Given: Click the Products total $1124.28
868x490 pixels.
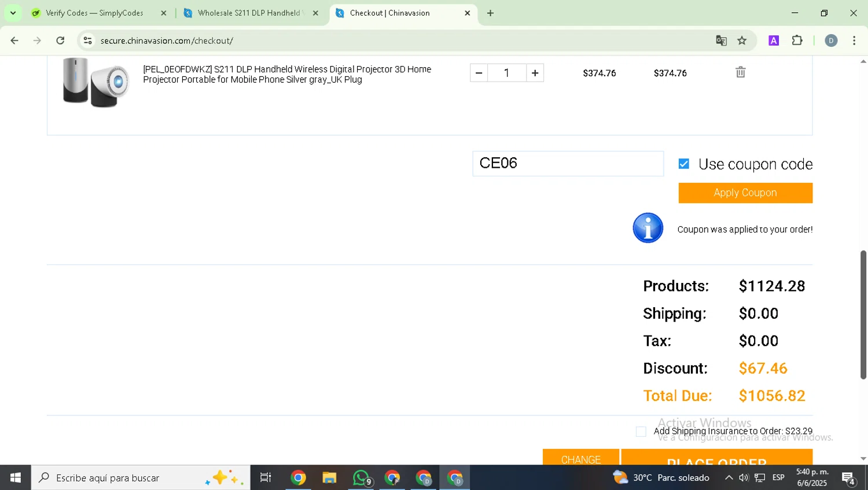Looking at the screenshot, I should pyautogui.click(x=772, y=286).
